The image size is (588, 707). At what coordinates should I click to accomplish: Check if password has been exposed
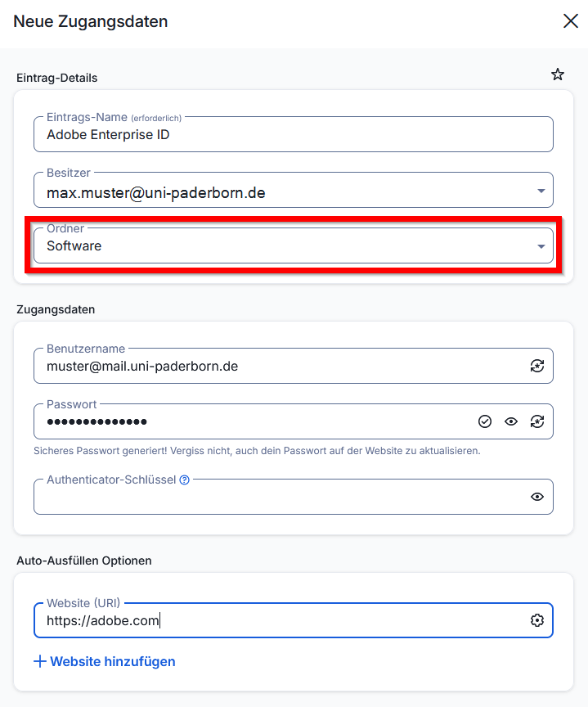coord(485,421)
